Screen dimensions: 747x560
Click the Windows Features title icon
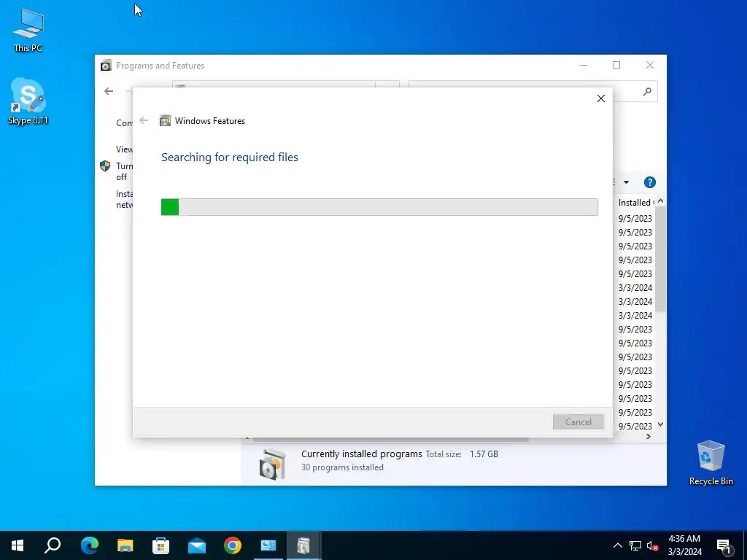click(x=165, y=120)
